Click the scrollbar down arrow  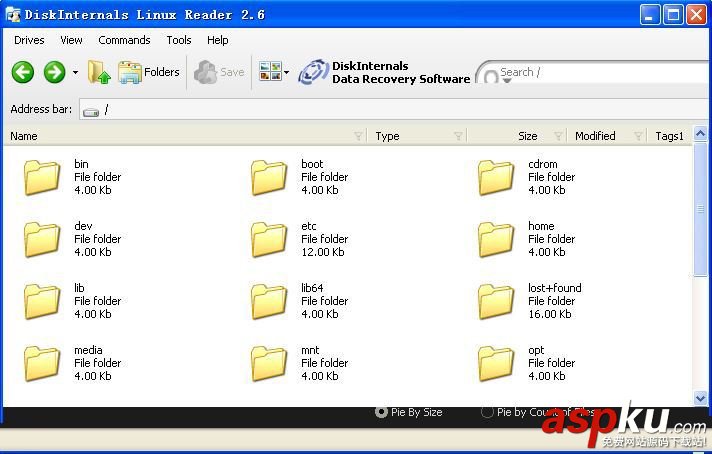click(x=700, y=398)
